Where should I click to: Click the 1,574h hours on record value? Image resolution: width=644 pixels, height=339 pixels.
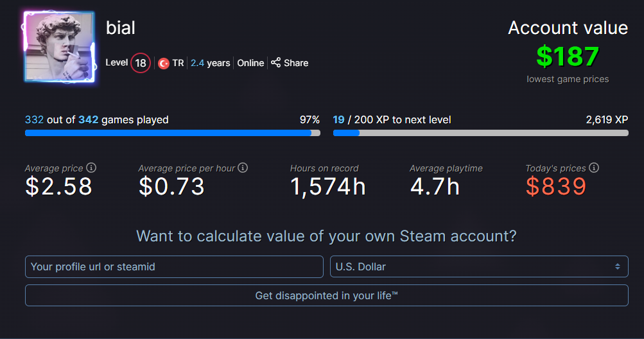(x=328, y=186)
